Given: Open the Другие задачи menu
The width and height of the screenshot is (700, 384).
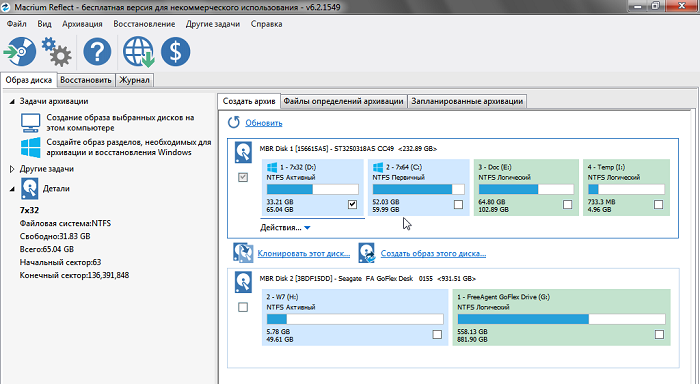Looking at the screenshot, I should (x=213, y=24).
